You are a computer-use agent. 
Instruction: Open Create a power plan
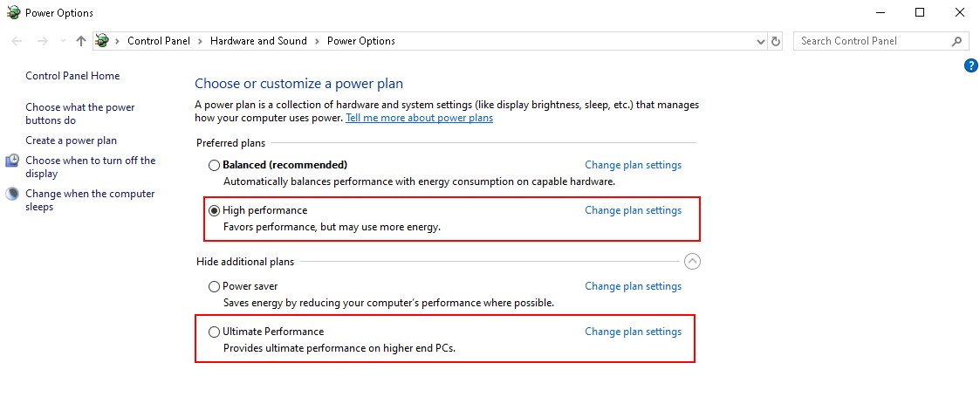click(71, 140)
